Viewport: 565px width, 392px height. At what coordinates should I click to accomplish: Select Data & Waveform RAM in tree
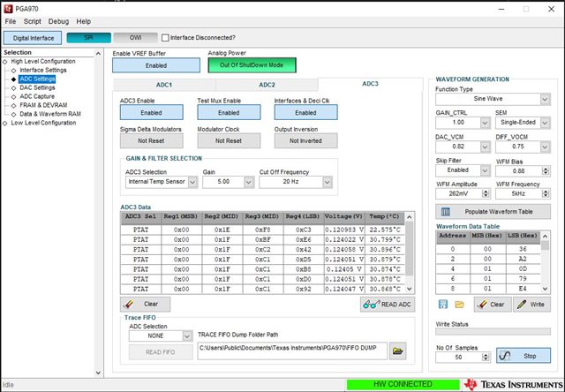coord(50,114)
